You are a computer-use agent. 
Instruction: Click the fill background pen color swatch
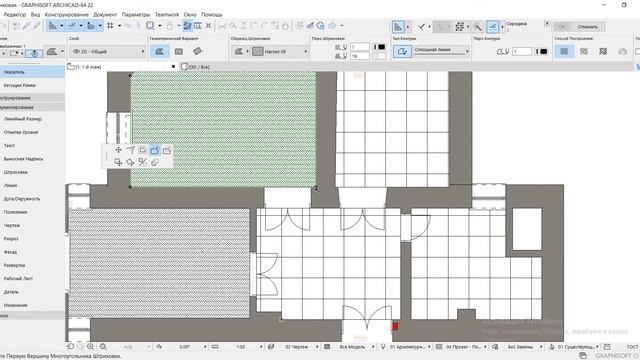[380, 56]
